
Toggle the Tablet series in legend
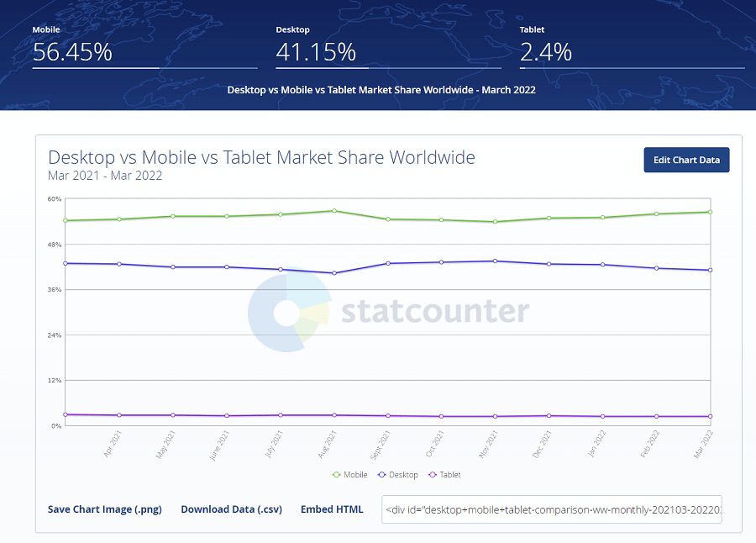pos(444,475)
